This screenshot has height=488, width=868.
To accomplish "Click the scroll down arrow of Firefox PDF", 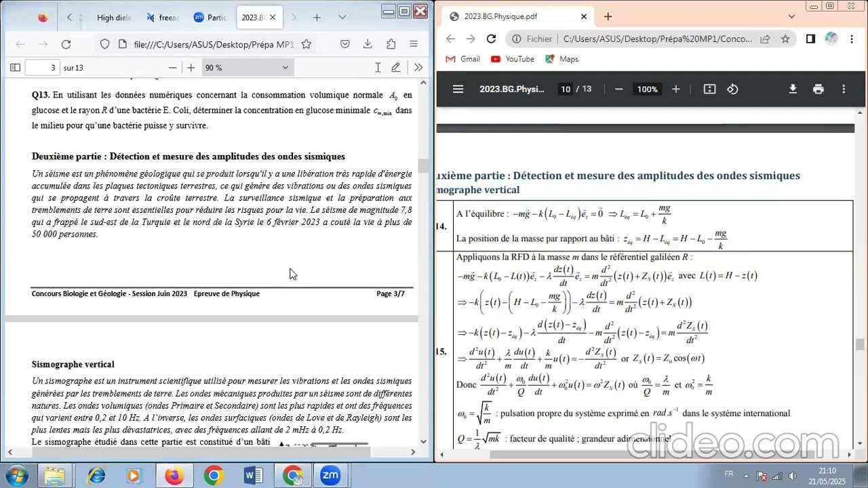I will pyautogui.click(x=423, y=441).
